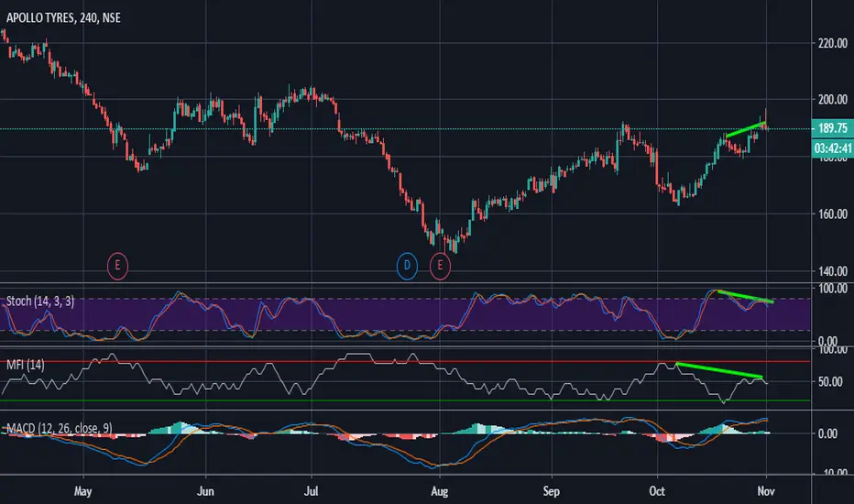Click the 50.00 label on MFI axis
The height and width of the screenshot is (504, 854).
point(830,382)
